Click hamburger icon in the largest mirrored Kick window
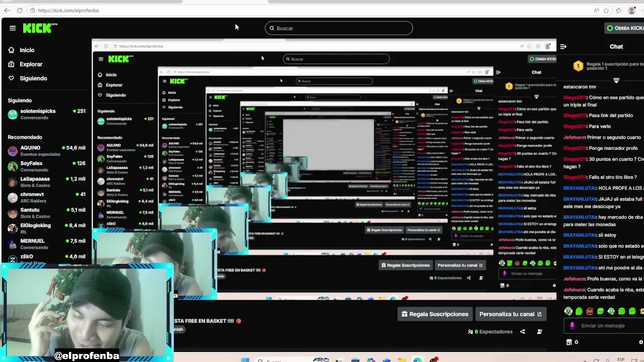This screenshot has height=362, width=644. pos(101,59)
